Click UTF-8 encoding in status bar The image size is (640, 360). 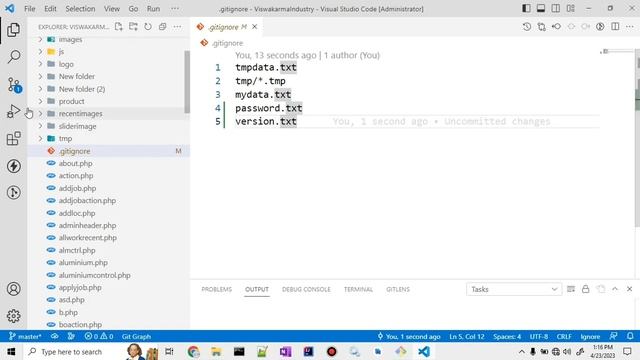(x=539, y=336)
